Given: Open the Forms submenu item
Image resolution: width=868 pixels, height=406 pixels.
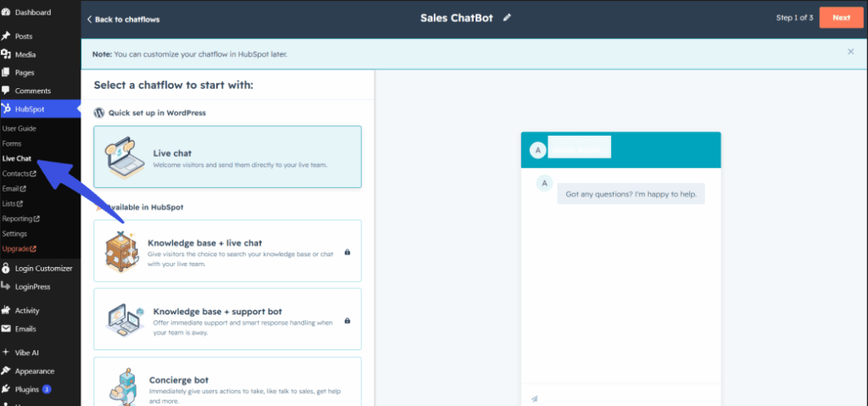Looking at the screenshot, I should tap(12, 143).
